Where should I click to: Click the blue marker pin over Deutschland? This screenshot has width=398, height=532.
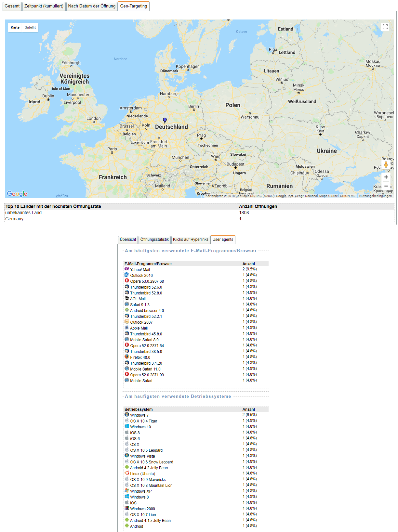[x=165, y=121]
